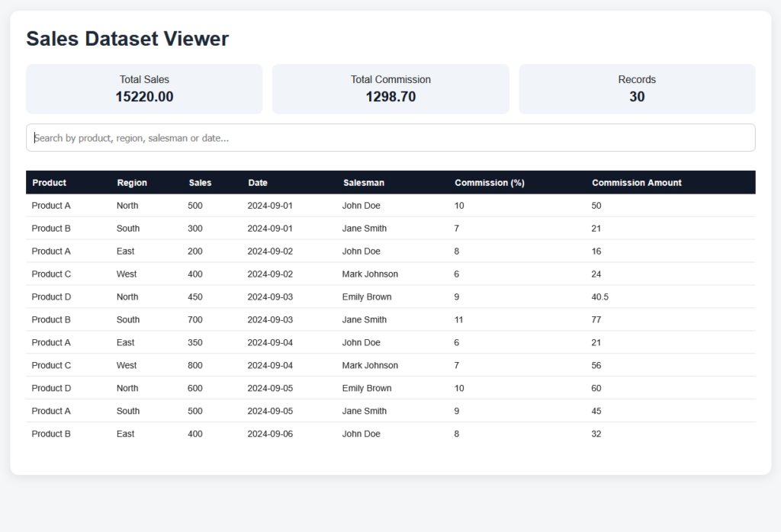The image size is (781, 532).
Task: Click Commission Amount 16 cell
Action: [x=596, y=252]
